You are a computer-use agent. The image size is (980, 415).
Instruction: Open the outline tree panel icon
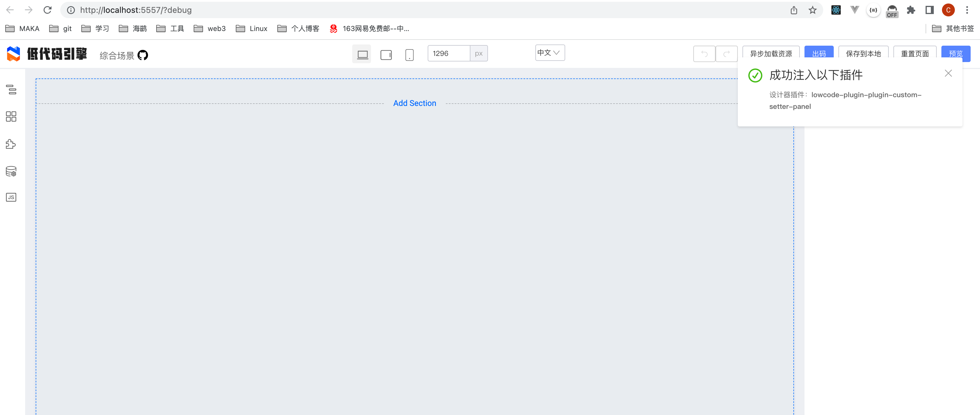11,90
